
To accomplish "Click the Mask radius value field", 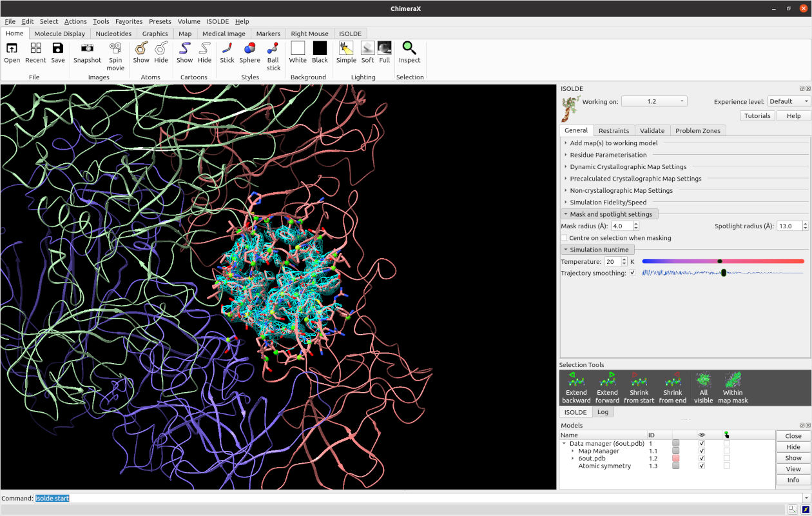I will pyautogui.click(x=621, y=226).
